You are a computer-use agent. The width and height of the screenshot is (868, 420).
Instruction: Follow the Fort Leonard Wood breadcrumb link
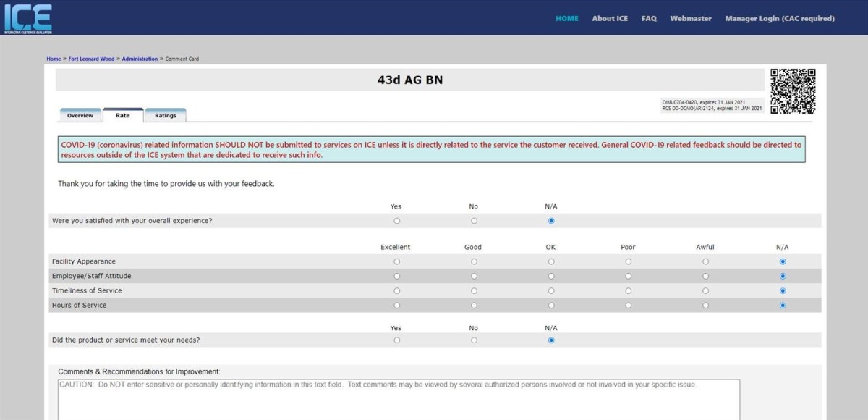point(91,59)
